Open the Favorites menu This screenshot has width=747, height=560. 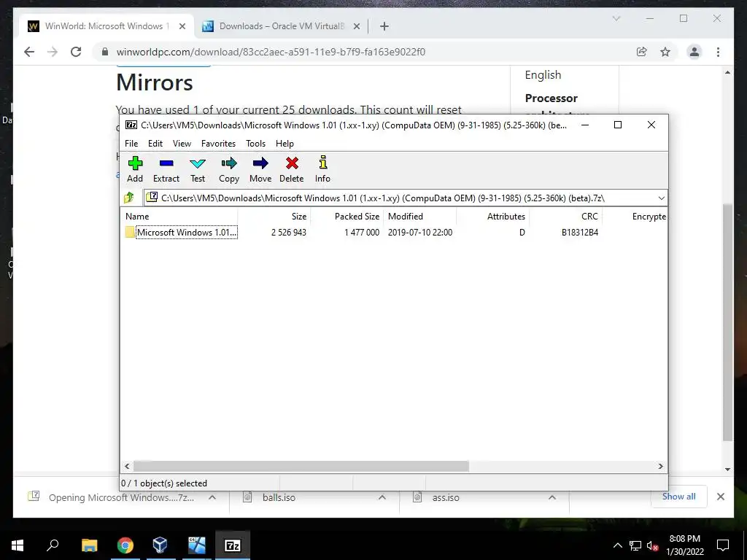pyautogui.click(x=218, y=144)
